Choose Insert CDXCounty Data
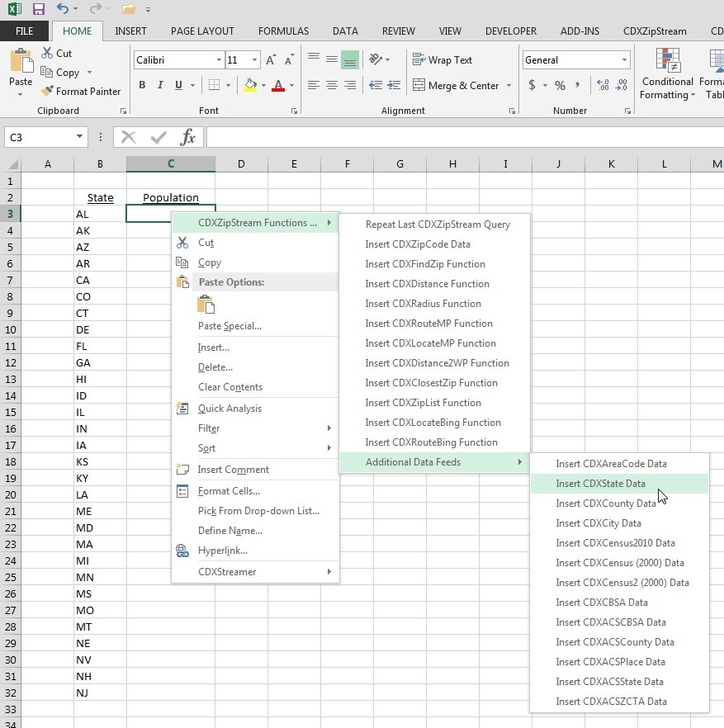The height and width of the screenshot is (728, 724). coord(619,503)
